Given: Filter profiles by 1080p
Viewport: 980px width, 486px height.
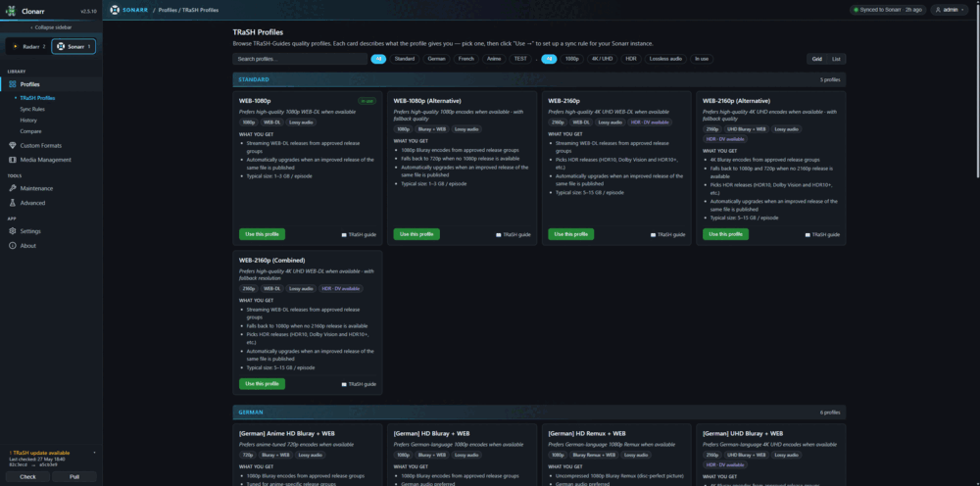Looking at the screenshot, I should click(571, 59).
